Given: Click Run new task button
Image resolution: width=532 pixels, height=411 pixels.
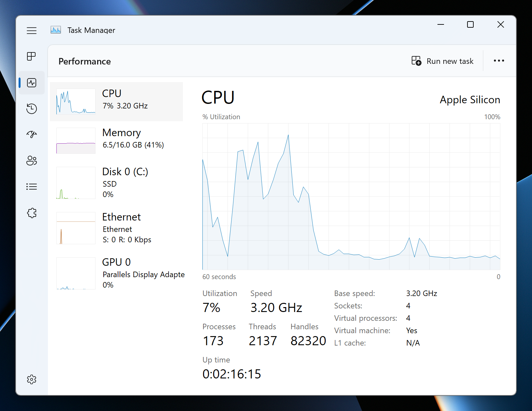Looking at the screenshot, I should (442, 61).
